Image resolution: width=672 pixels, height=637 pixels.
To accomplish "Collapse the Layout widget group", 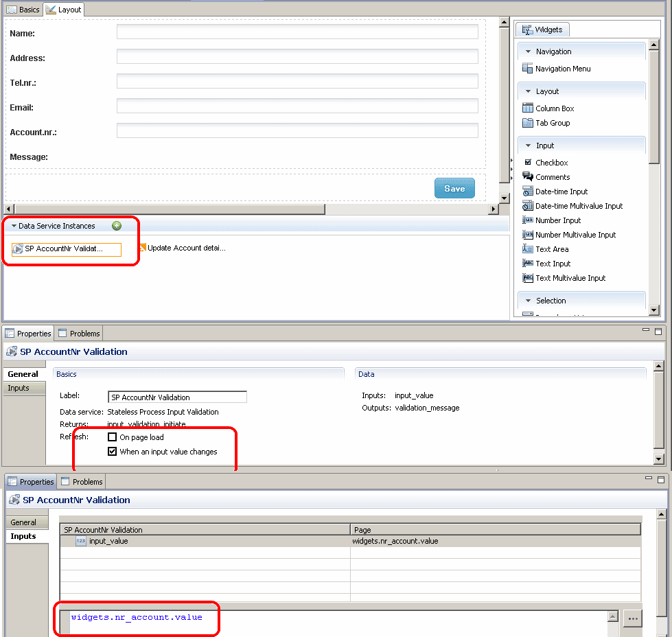I will pos(528,91).
